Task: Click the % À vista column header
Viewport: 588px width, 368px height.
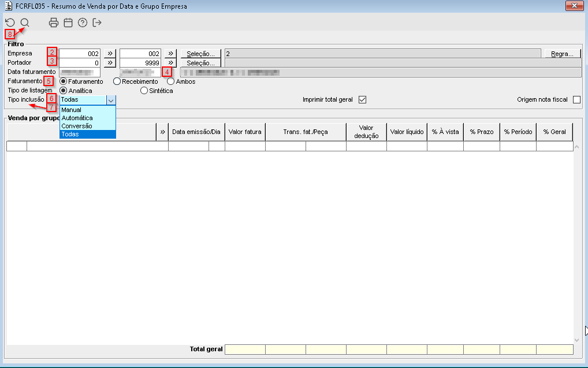Action: pos(445,132)
